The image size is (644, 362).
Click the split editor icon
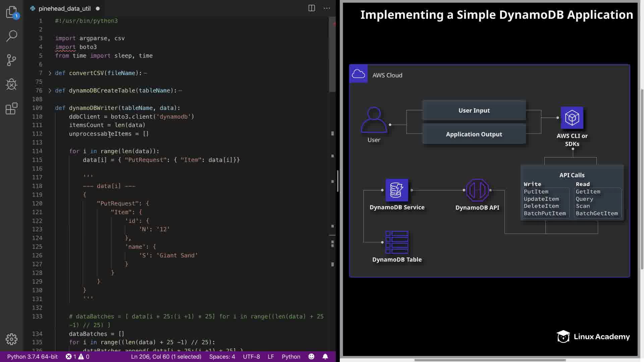(x=312, y=8)
